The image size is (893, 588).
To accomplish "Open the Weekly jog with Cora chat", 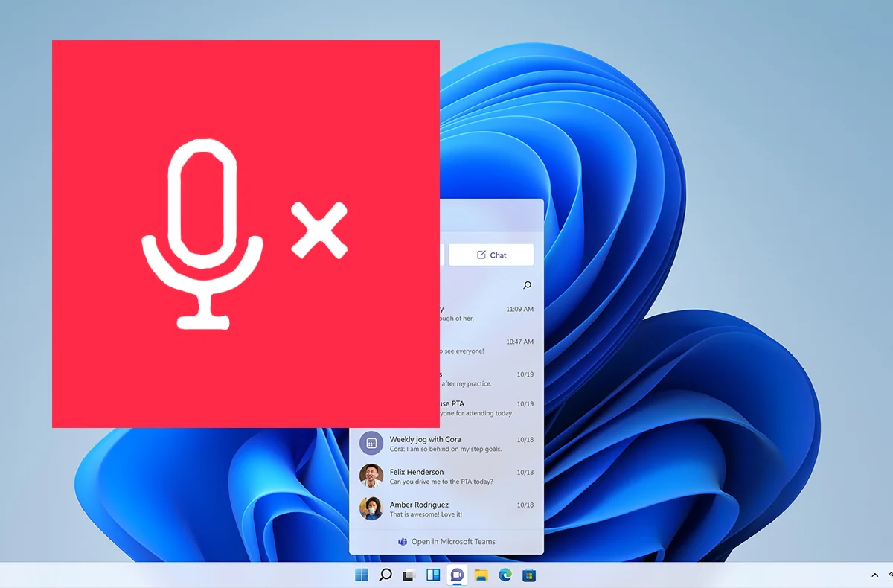I will [x=446, y=444].
